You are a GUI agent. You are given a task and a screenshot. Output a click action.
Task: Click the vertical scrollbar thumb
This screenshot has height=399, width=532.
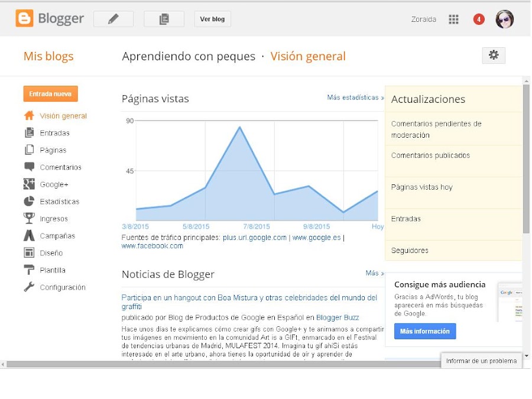click(526, 159)
